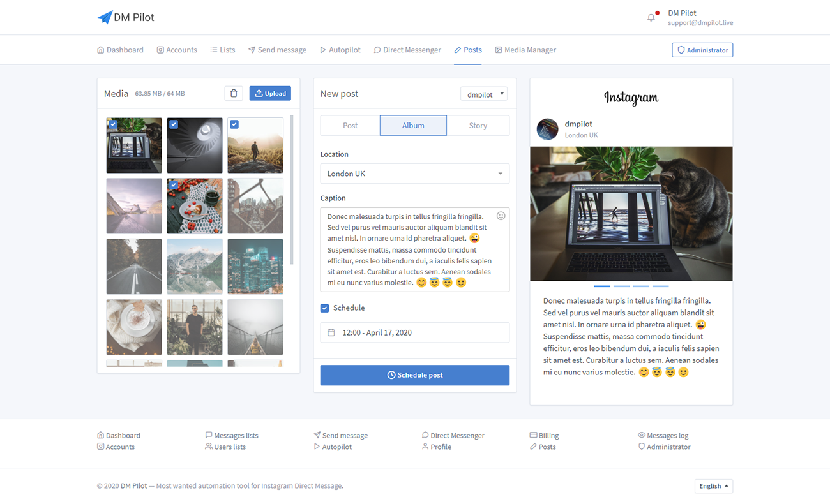Click the Administrator button
830x504 pixels.
click(702, 50)
